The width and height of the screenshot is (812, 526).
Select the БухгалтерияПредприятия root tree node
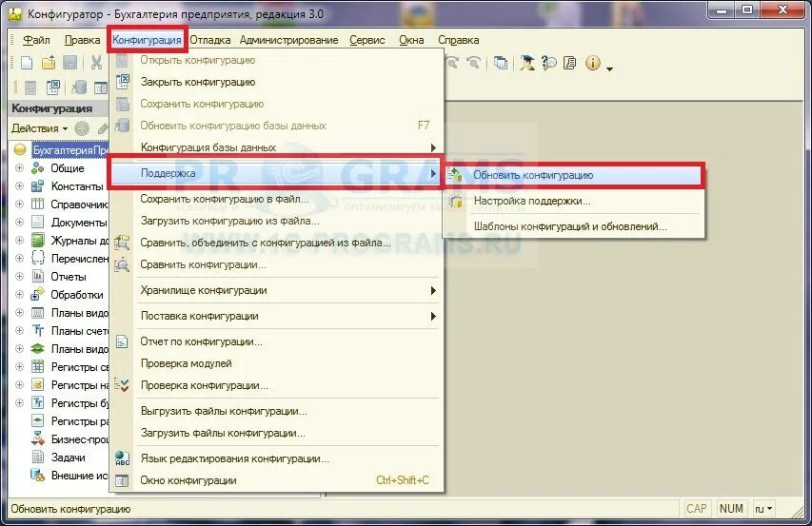pyautogui.click(x=69, y=150)
